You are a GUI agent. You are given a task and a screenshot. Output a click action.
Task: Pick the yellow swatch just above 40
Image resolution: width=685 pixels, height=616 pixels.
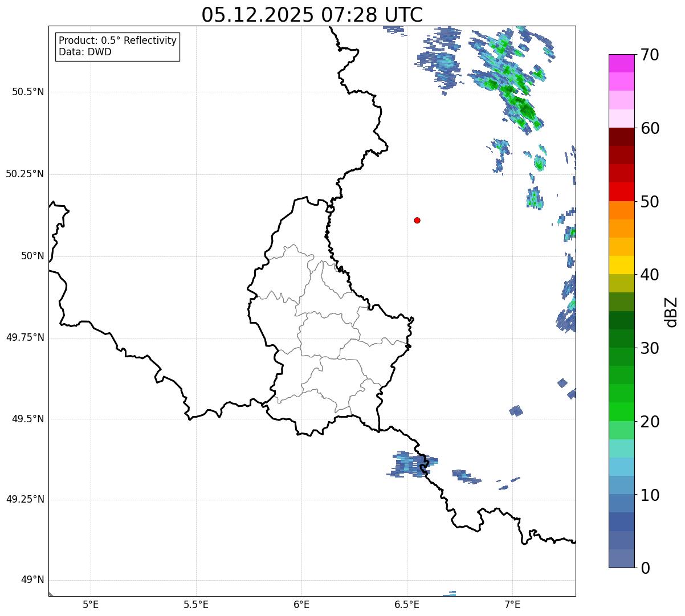pos(621,265)
